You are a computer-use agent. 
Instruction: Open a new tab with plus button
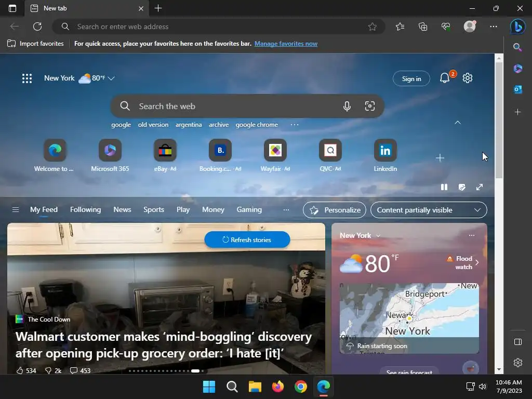[158, 8]
